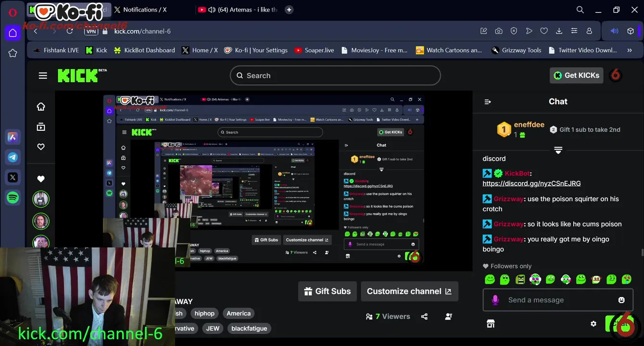Open the Opera account profile icon

[589, 31]
